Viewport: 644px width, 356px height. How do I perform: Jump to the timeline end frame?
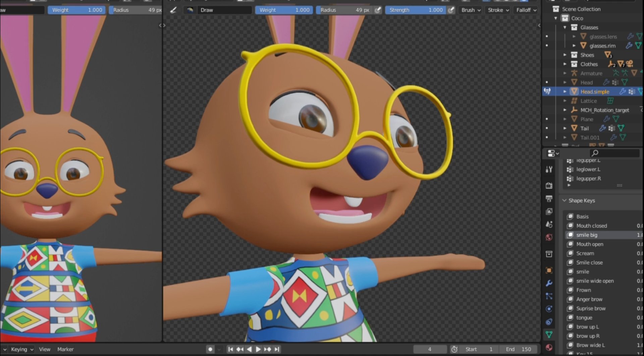click(277, 349)
